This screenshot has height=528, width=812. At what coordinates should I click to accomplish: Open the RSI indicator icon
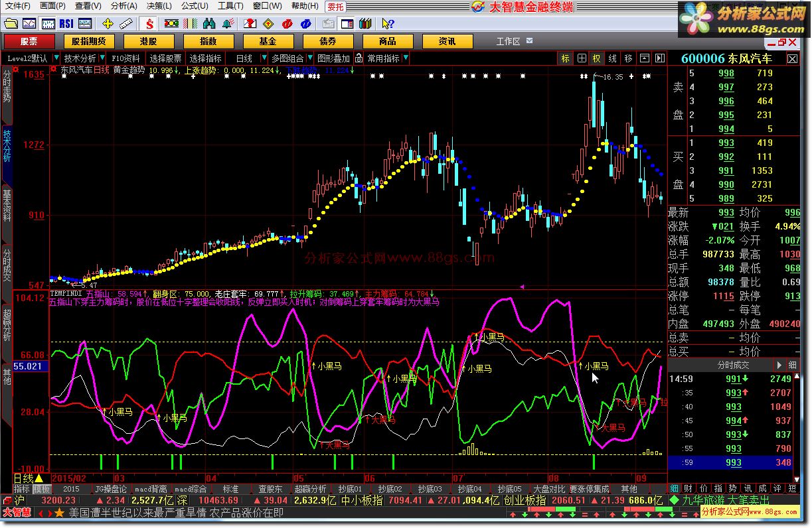(66, 24)
